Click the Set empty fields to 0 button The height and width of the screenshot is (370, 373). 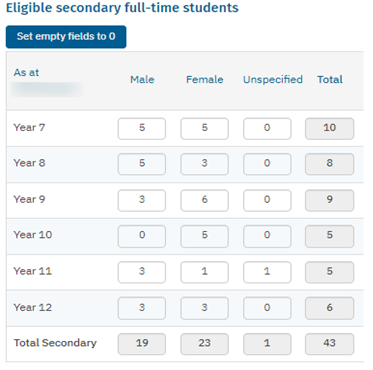click(66, 37)
